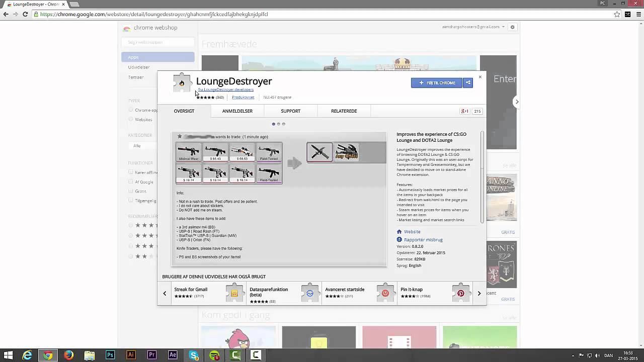Launch Photoshop from the taskbar
644x362 pixels.
click(x=110, y=355)
